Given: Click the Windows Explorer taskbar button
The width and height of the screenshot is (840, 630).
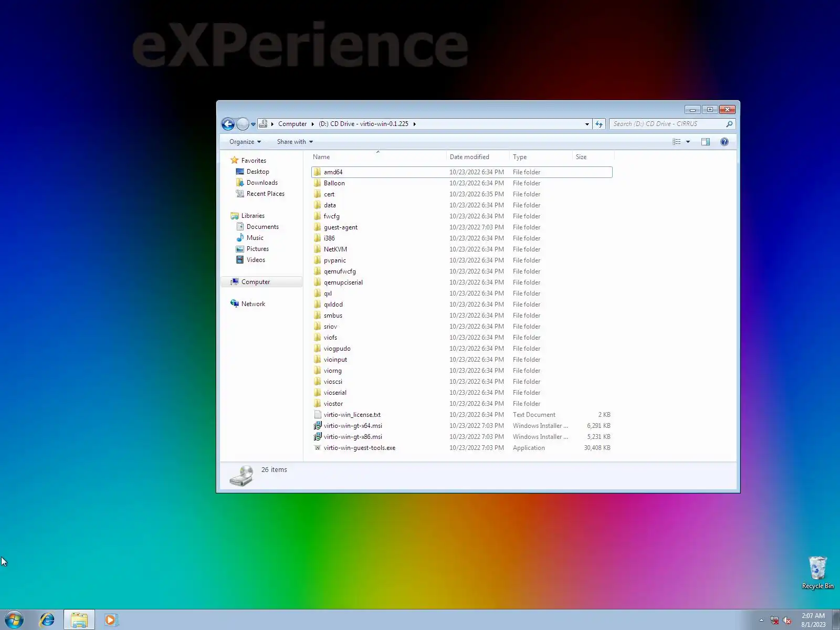Looking at the screenshot, I should (x=79, y=620).
